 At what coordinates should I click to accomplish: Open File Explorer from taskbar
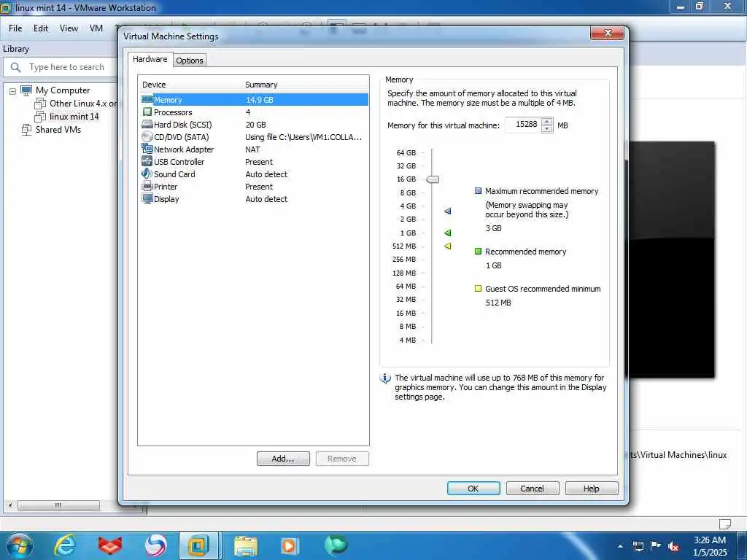coord(246,545)
